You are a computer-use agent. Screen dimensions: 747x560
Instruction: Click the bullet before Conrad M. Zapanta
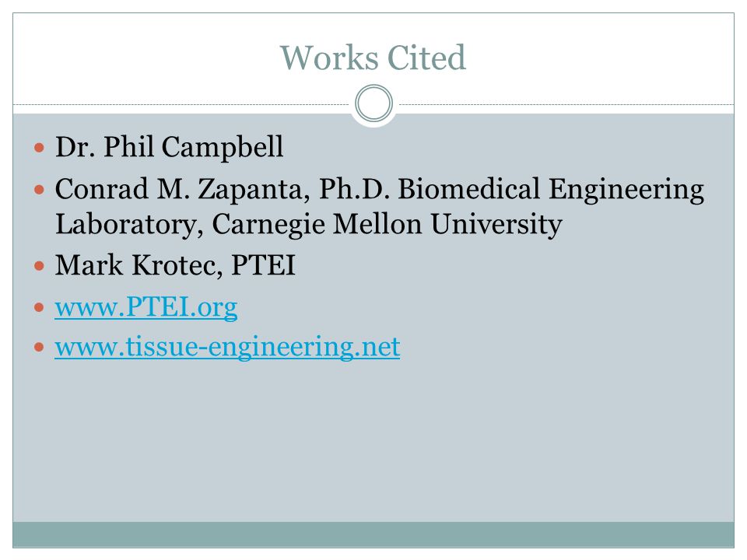[x=40, y=191]
